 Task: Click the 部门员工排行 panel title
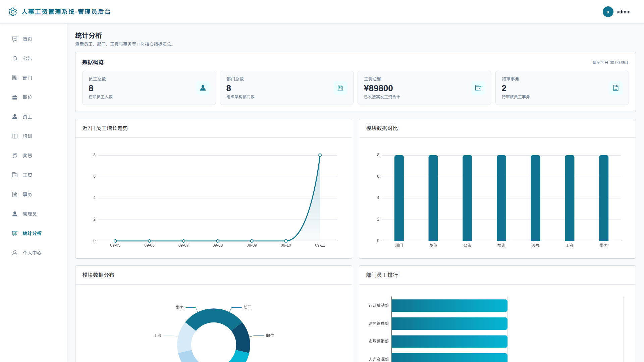(382, 275)
